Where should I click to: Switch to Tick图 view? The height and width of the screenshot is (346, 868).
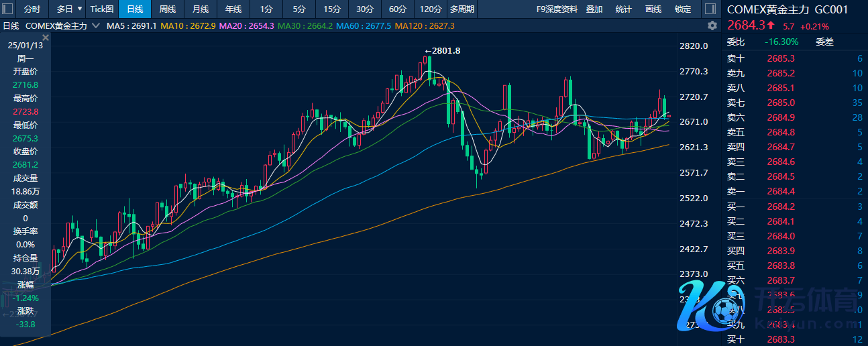(102, 9)
